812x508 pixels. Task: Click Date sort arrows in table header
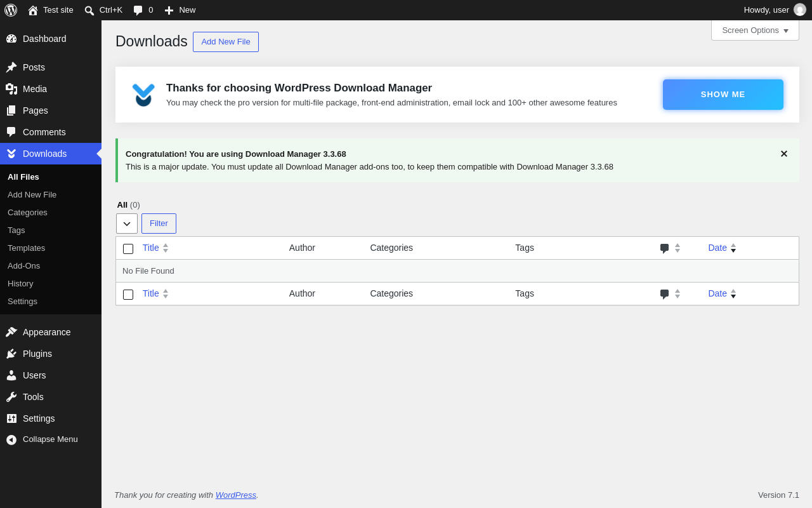pos(733,248)
